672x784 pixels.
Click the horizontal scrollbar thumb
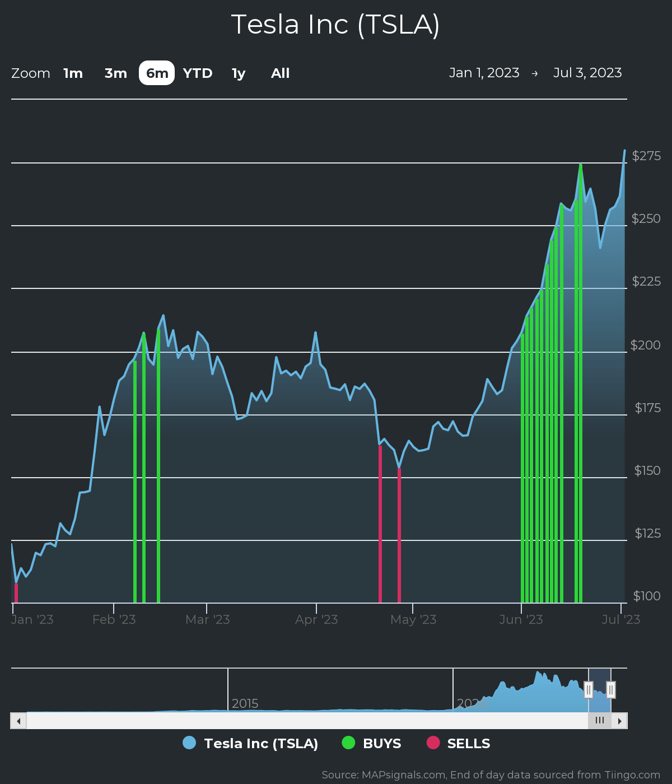(x=600, y=721)
